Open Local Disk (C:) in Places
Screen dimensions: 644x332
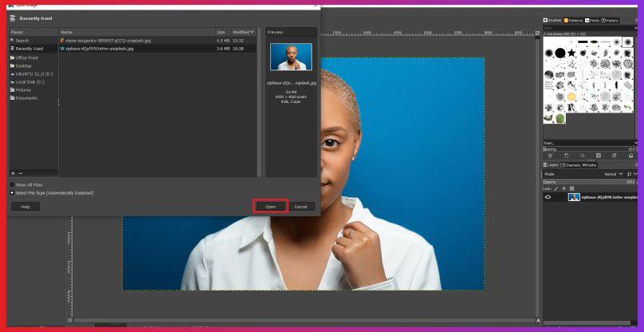pyautogui.click(x=29, y=81)
